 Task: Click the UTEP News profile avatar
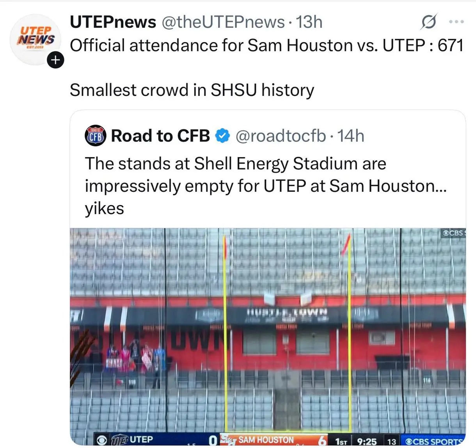[35, 39]
